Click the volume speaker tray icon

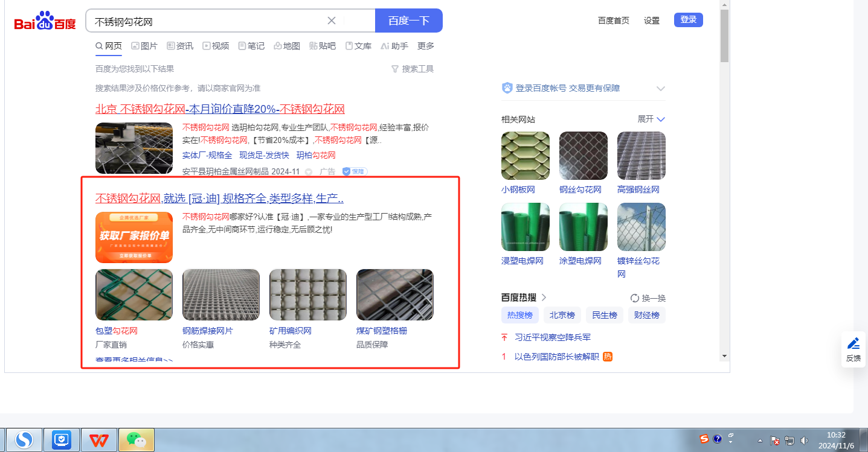[804, 441]
